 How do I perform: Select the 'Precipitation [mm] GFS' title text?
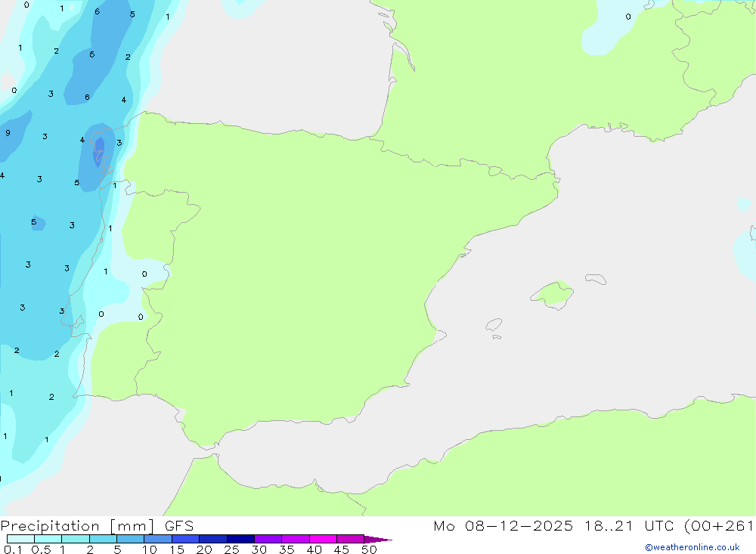[x=97, y=525]
